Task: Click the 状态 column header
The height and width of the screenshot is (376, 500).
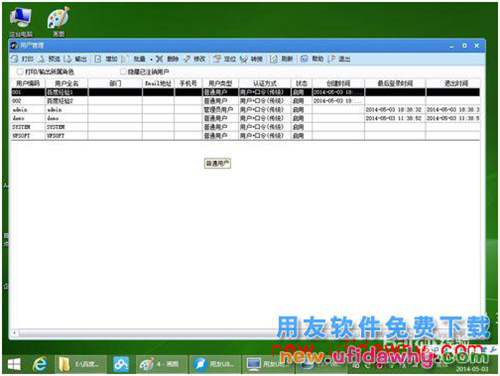Action: click(301, 83)
